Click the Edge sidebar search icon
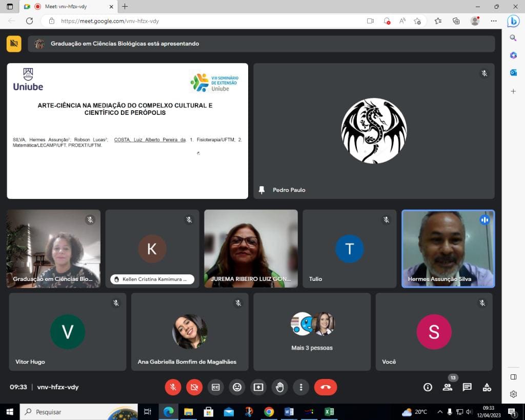Viewport: 525px width, 420px height. 513,38
